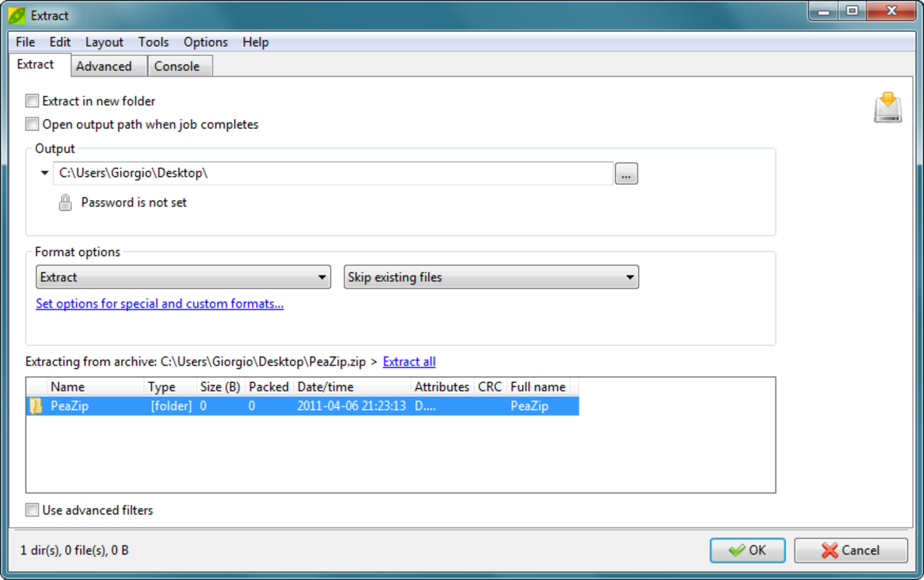Open the Skip existing files dropdown
The width and height of the screenshot is (924, 580).
click(630, 277)
